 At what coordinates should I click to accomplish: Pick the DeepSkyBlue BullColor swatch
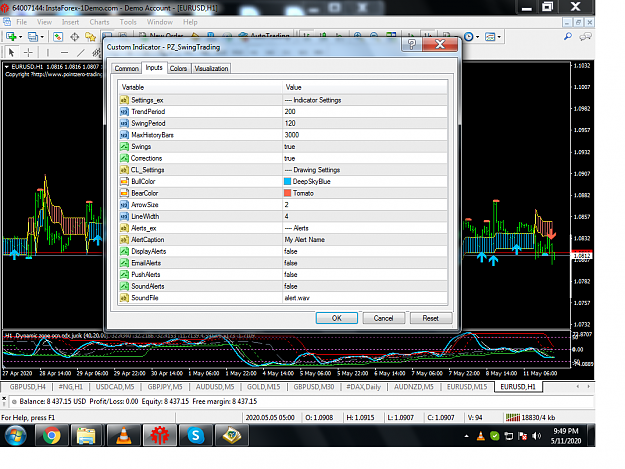(287, 181)
